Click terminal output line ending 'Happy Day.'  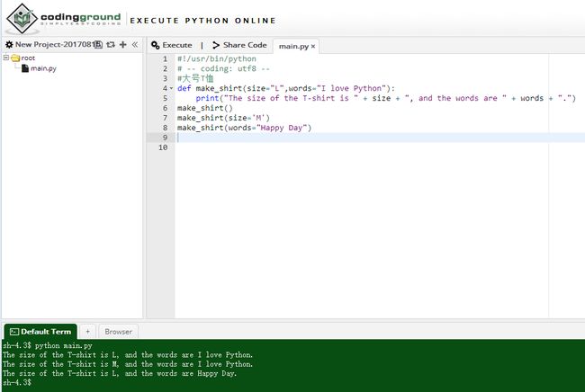click(x=120, y=373)
